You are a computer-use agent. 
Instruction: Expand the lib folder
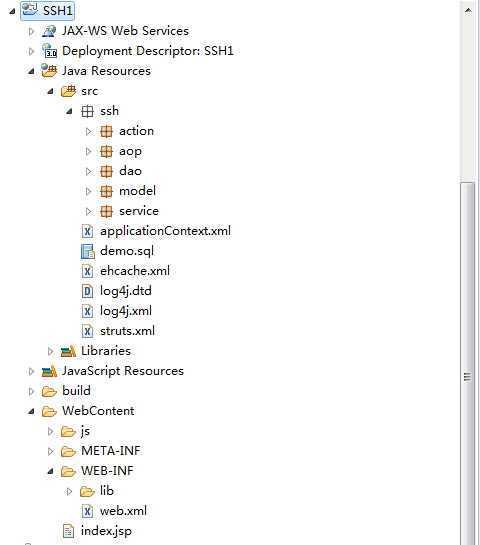[x=70, y=491]
